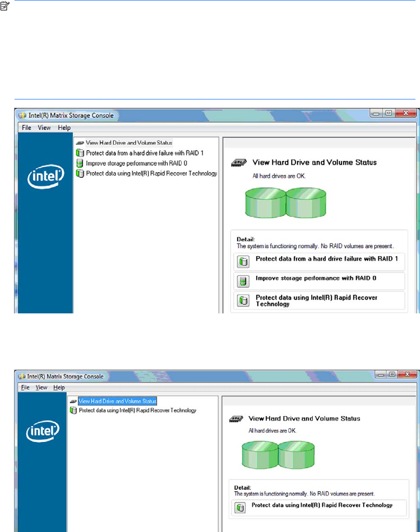Click Intel logo in upper window sidebar
Screen dimensions: 420x532
(x=45, y=176)
